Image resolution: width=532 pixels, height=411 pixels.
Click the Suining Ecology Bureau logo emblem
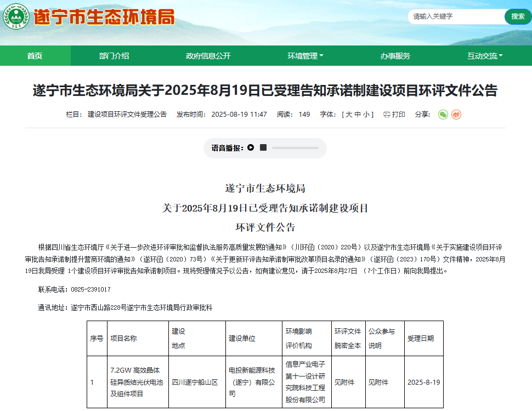pos(15,17)
